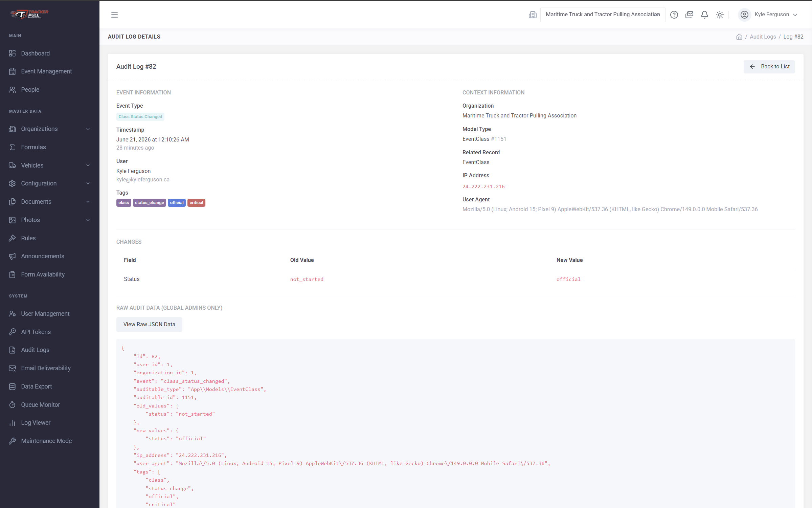
Task: Click the organization building icon in header
Action: click(x=533, y=15)
